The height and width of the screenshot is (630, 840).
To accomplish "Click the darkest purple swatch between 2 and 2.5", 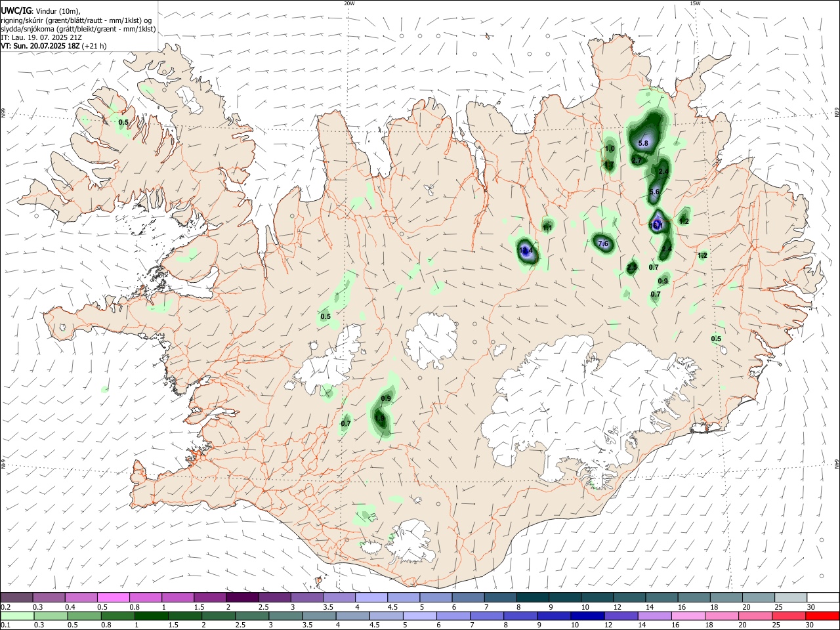I will click(x=241, y=598).
